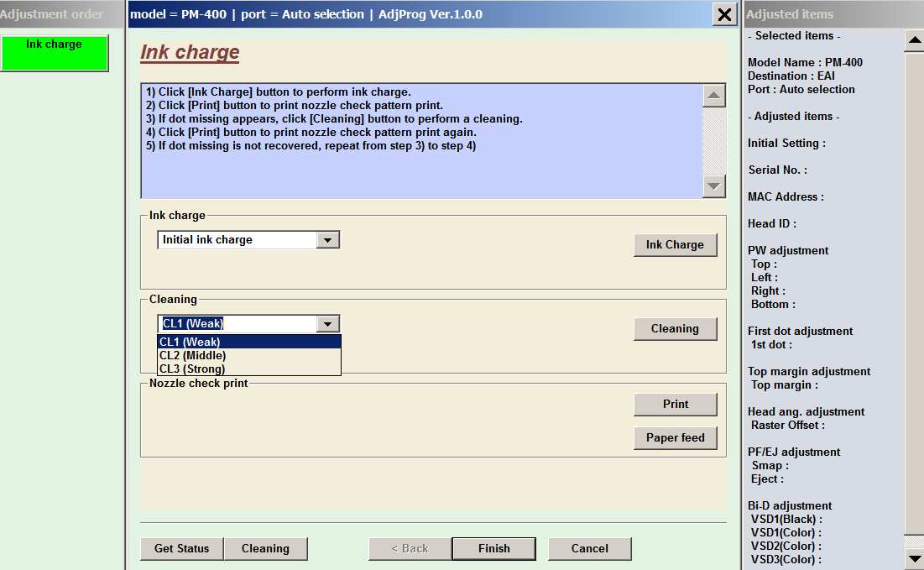The image size is (924, 570).
Task: Click the instructions scroll-down arrow
Action: (713, 186)
